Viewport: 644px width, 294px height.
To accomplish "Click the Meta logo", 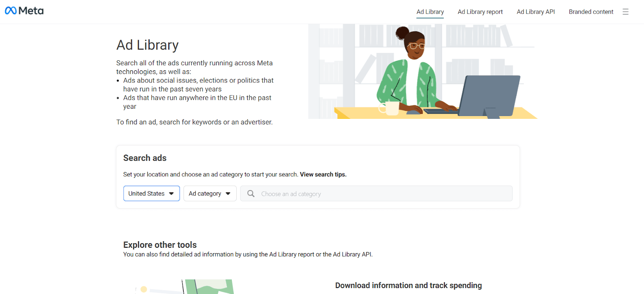I will coord(24,11).
